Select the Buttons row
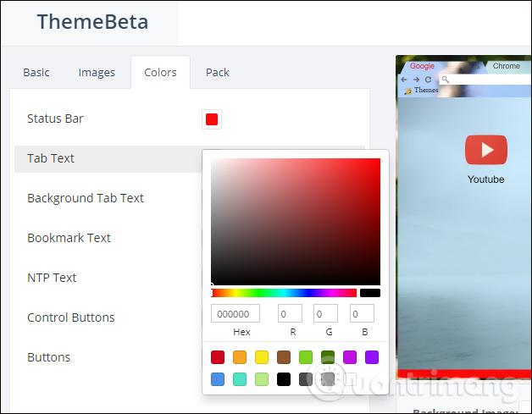Screen dimensions: 532x414 point(49,357)
